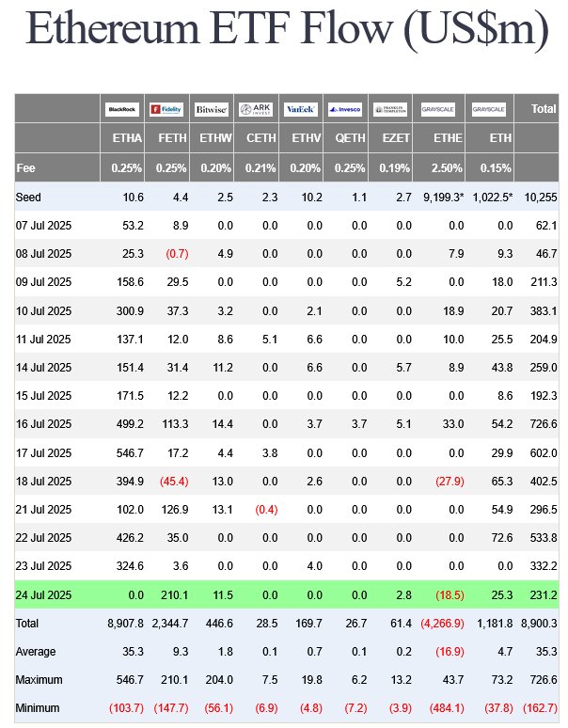Click the 113.3 FETH value

point(175,424)
